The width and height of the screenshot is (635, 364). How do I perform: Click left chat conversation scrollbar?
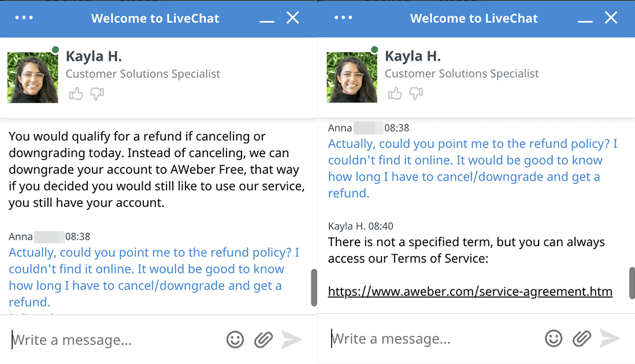click(314, 288)
